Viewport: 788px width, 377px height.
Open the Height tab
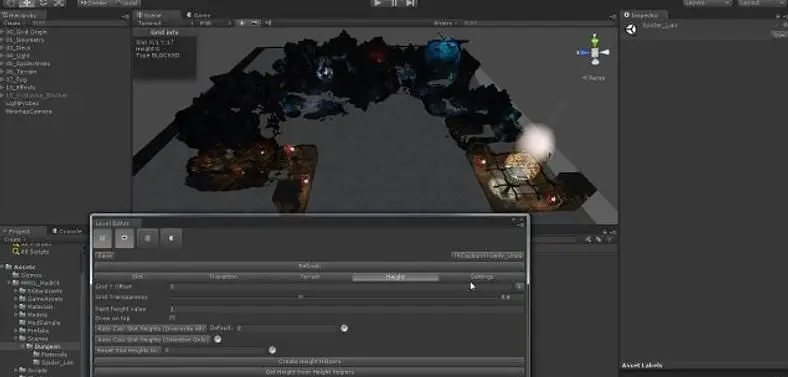[x=396, y=277]
